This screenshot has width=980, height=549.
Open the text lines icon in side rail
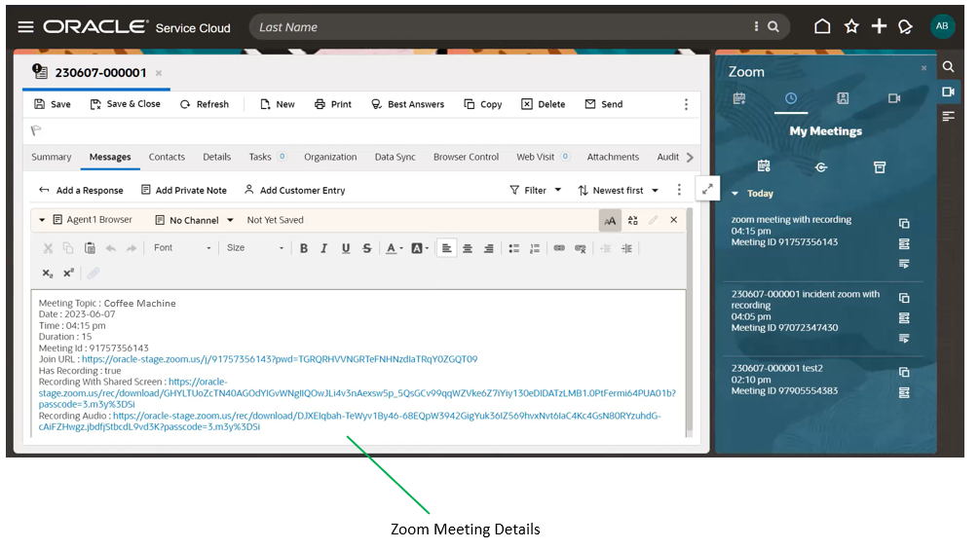click(948, 116)
